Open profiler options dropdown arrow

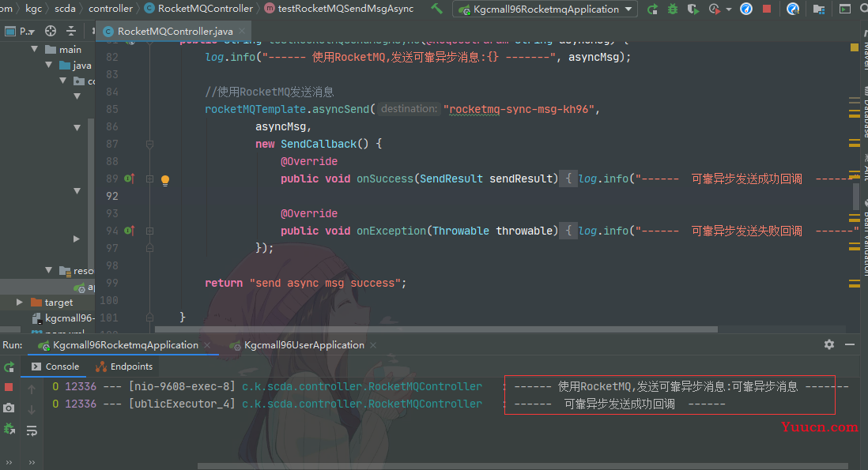(x=729, y=9)
